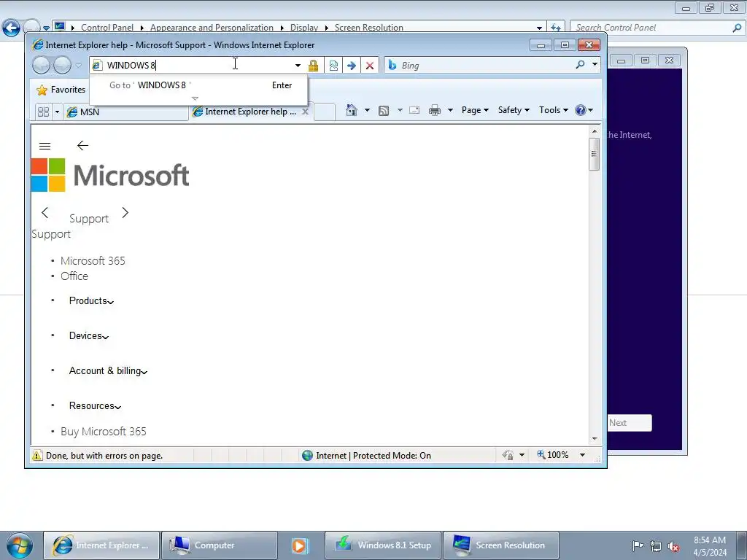
Task: Click previous chevron beside Support
Action: coord(44,212)
